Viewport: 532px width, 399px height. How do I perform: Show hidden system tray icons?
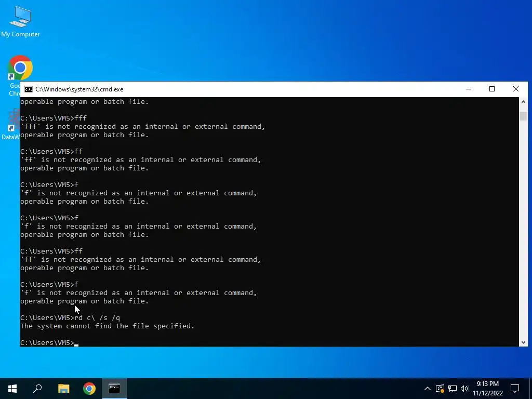point(428,389)
